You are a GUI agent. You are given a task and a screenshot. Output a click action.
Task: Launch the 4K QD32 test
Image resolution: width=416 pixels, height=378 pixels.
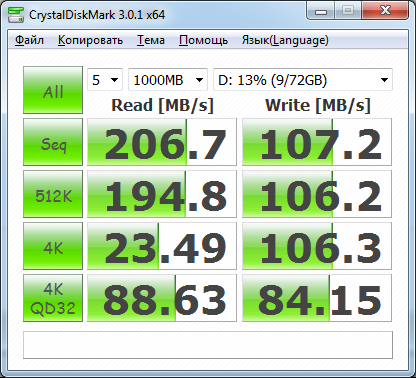click(53, 298)
